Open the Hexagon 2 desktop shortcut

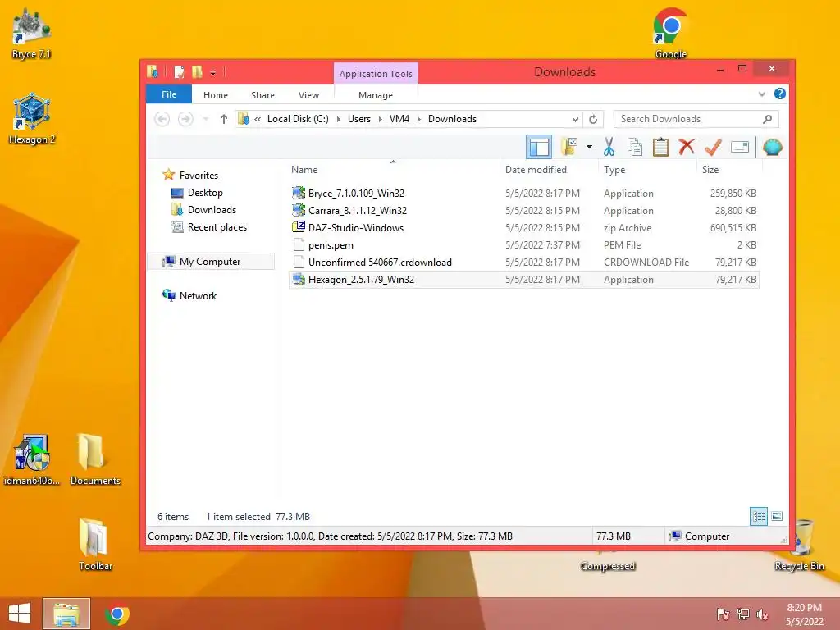tap(32, 119)
